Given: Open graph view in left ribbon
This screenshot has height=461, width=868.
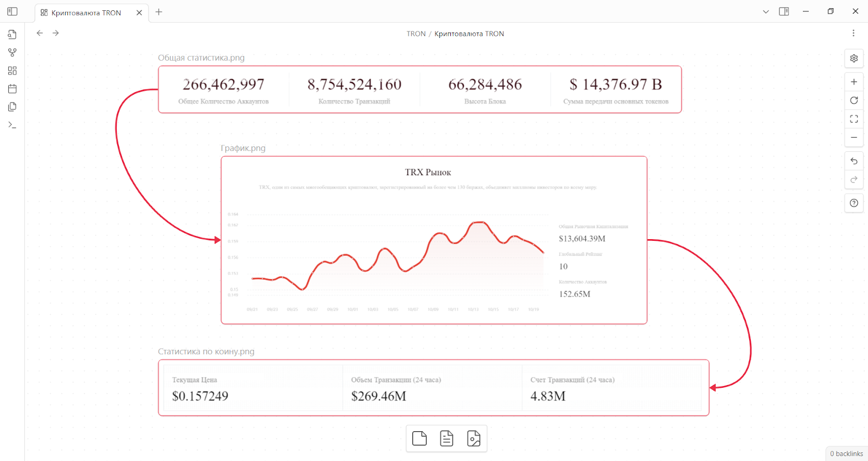Looking at the screenshot, I should [x=12, y=53].
